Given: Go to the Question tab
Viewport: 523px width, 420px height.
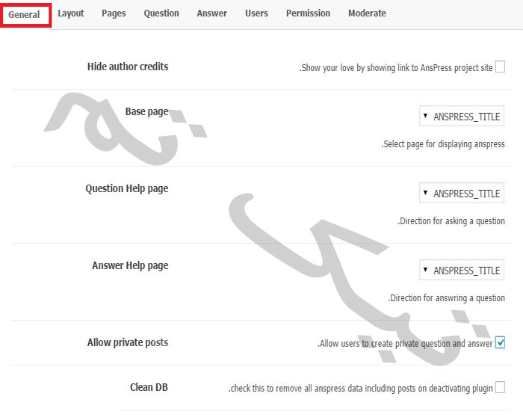Looking at the screenshot, I should 161,13.
